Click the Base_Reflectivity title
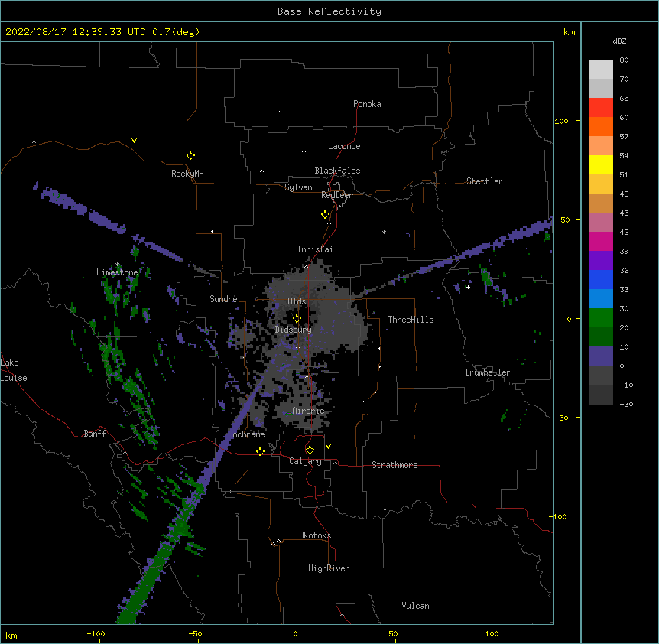The width and height of the screenshot is (659, 644). (329, 11)
